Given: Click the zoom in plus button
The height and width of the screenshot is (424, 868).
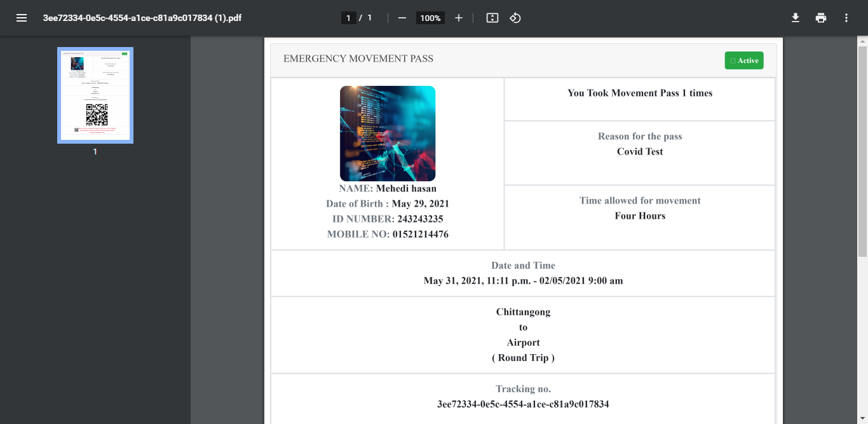Looking at the screenshot, I should [459, 18].
